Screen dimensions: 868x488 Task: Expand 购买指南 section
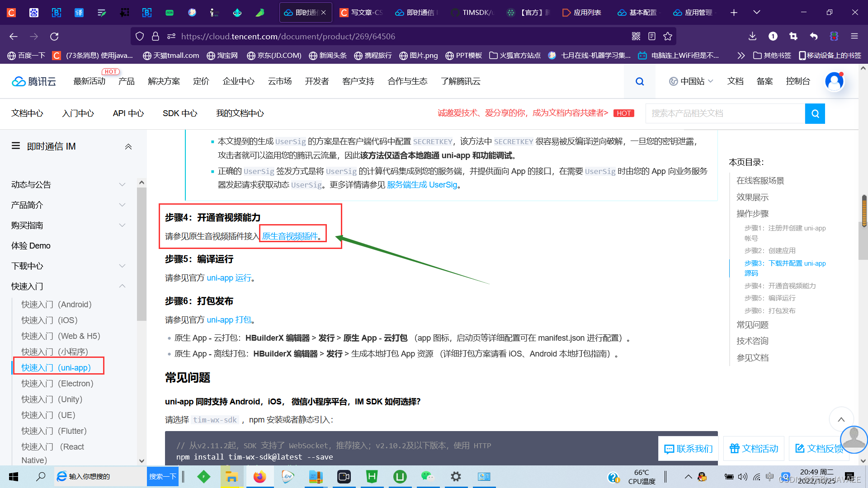click(x=122, y=225)
